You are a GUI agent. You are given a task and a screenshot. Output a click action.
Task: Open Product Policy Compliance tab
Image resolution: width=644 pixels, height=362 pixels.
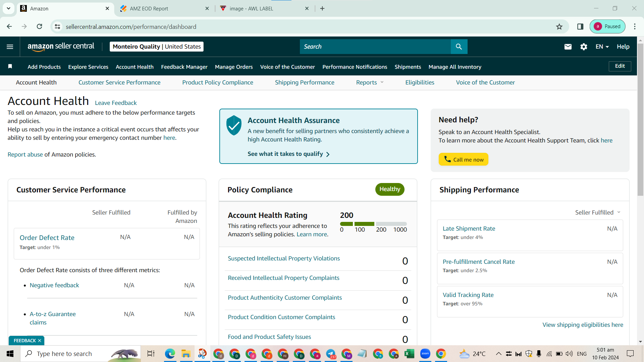pos(218,82)
